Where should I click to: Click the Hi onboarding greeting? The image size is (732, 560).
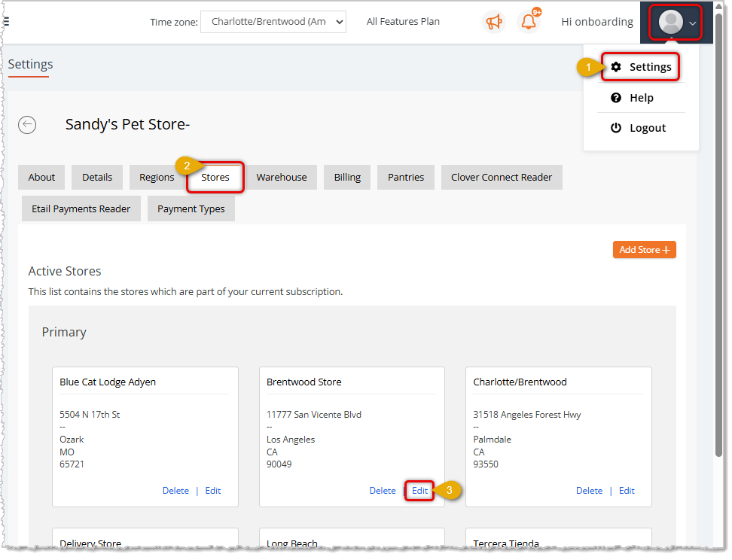597,22
